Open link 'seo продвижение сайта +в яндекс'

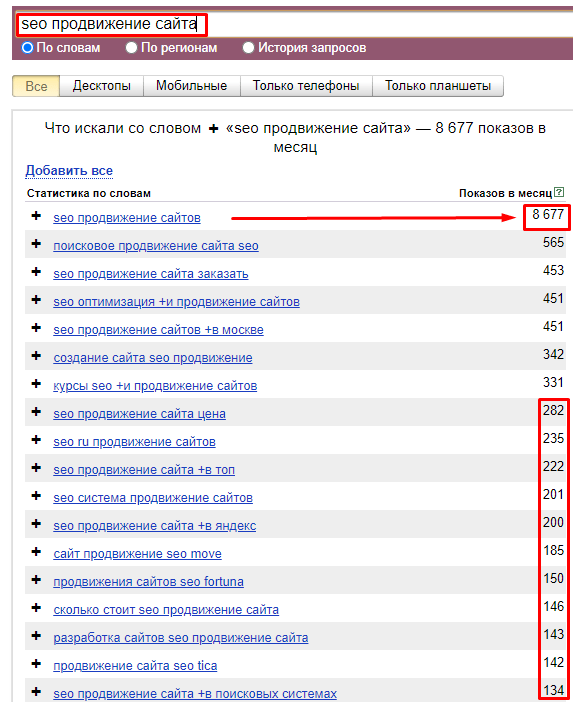pos(154,526)
